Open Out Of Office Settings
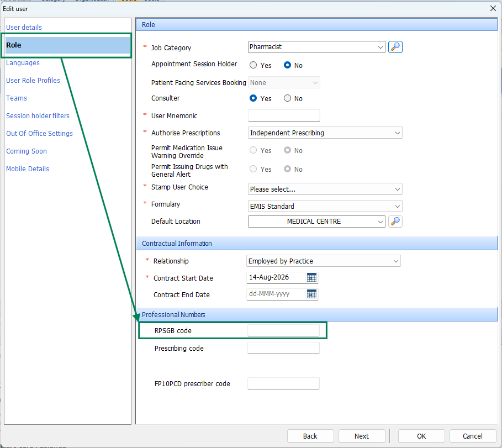 (x=39, y=133)
